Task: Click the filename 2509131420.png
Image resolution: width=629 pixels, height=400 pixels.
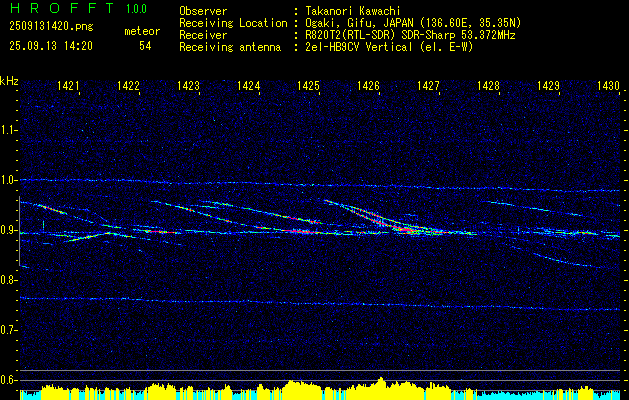Action: pos(51,27)
